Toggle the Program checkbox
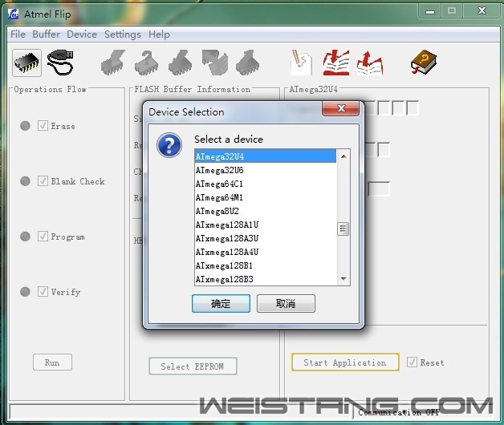 (43, 236)
